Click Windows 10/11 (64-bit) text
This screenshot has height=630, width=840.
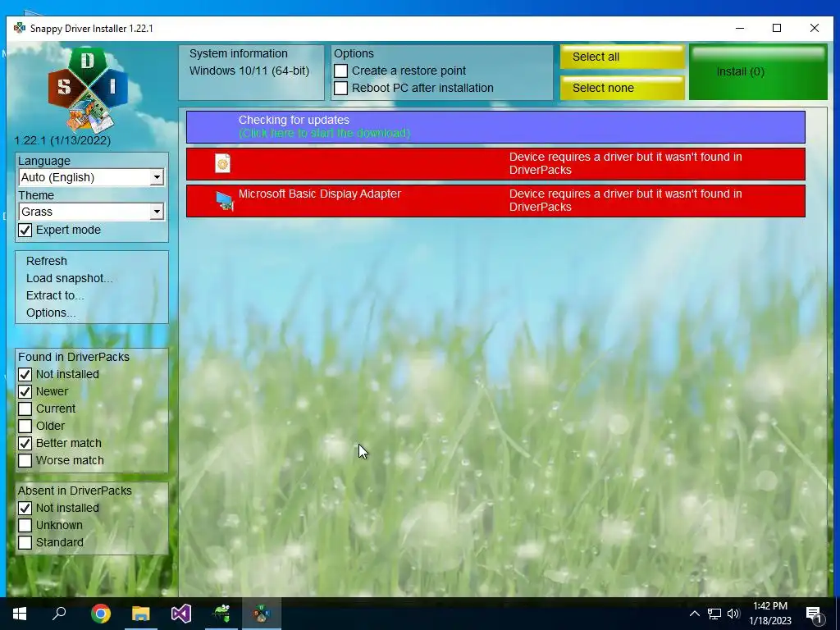point(249,71)
